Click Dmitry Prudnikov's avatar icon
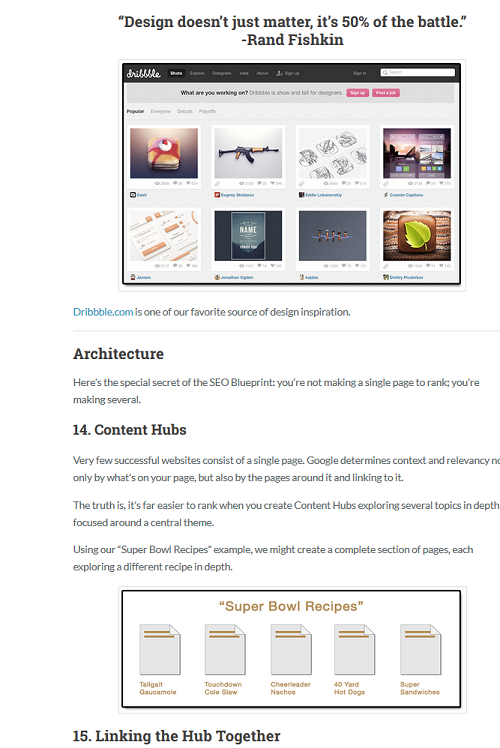This screenshot has width=500, height=748. [x=386, y=277]
